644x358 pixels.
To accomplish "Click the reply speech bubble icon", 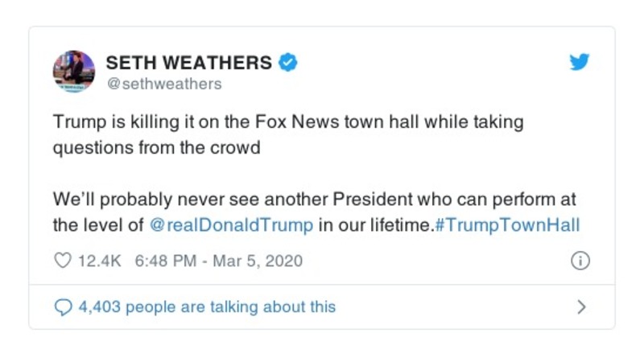I will (x=63, y=307).
